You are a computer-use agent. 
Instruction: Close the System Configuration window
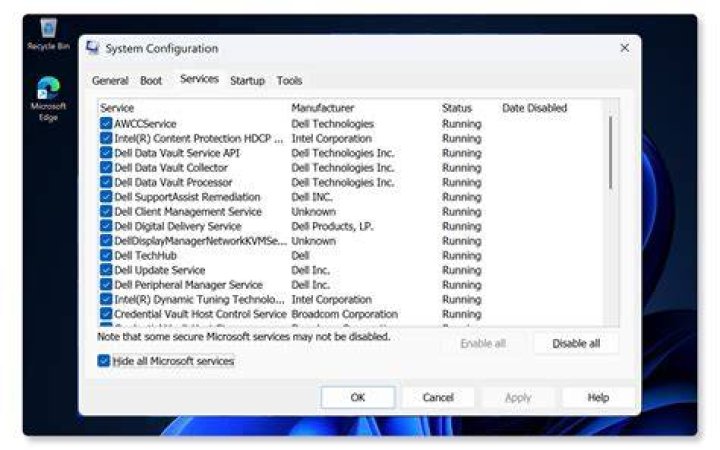624,48
